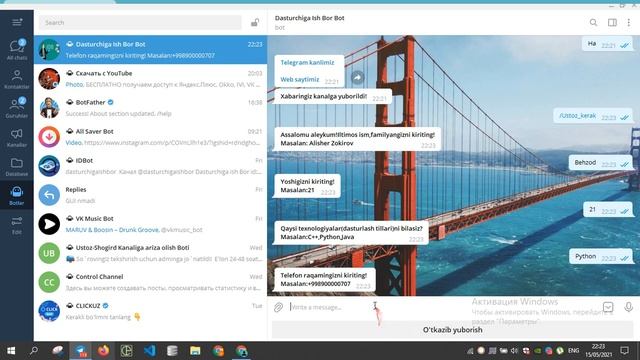The image size is (640, 360).
Task: Select the Botlar folder
Action: [x=17, y=196]
